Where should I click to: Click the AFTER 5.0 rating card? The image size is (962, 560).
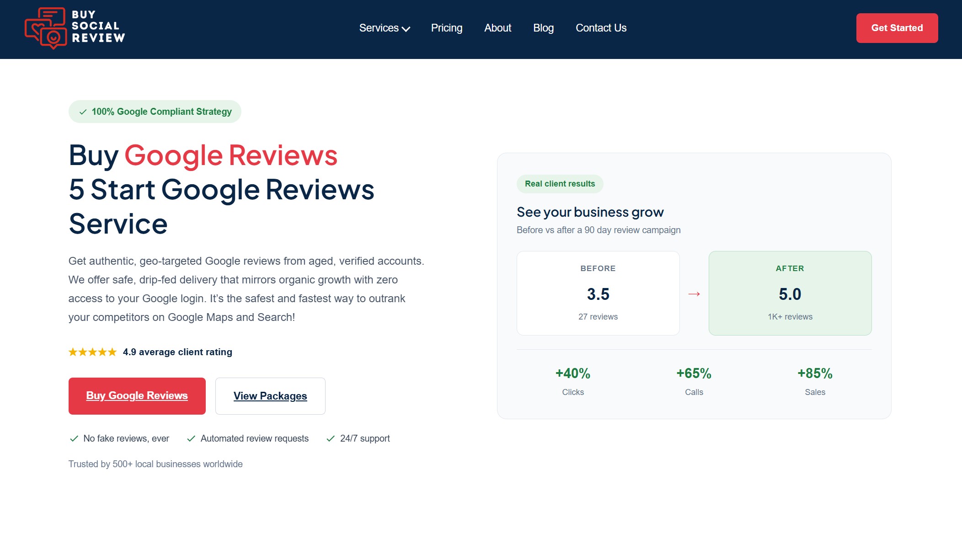pos(790,293)
